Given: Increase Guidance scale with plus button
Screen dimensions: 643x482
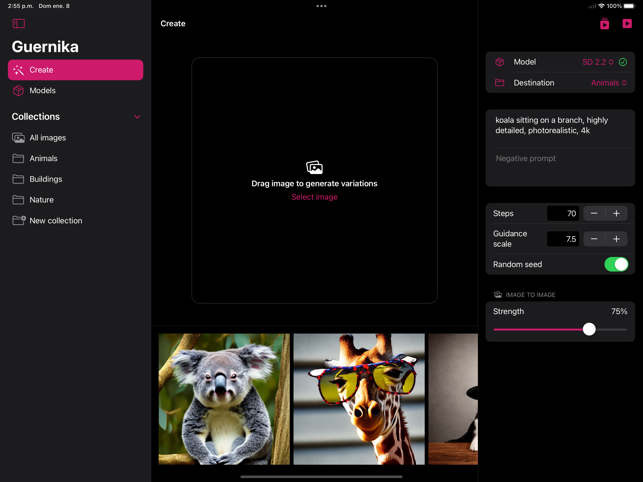Looking at the screenshot, I should click(x=616, y=239).
